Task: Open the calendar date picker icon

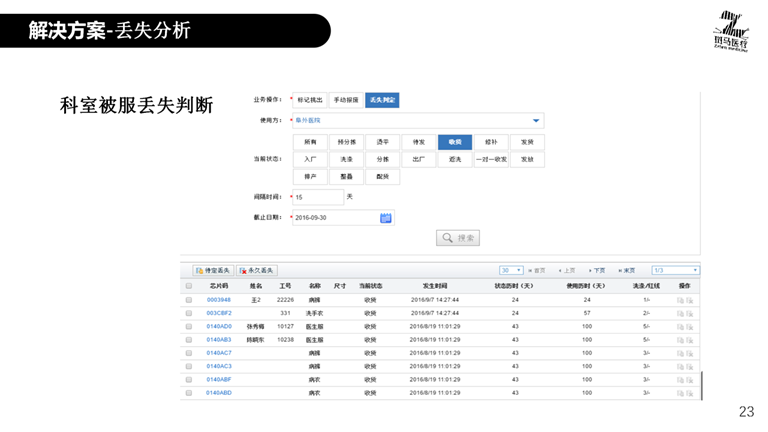Action: coord(386,217)
